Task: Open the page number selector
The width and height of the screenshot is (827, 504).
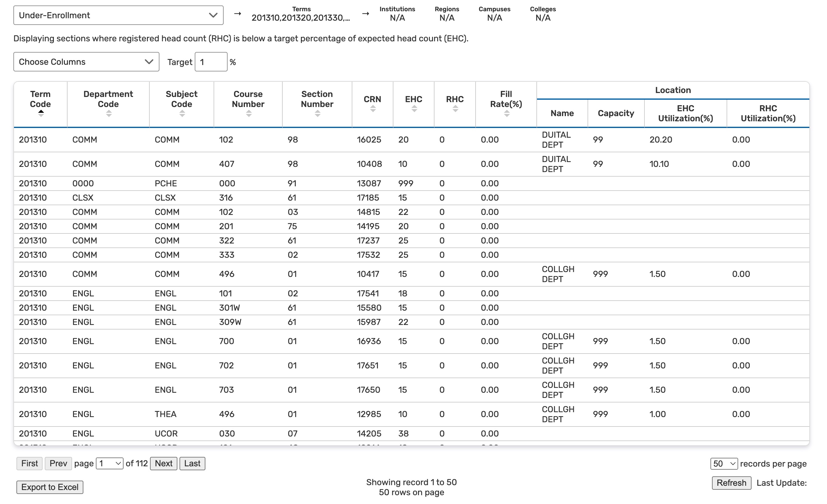Action: click(110, 464)
